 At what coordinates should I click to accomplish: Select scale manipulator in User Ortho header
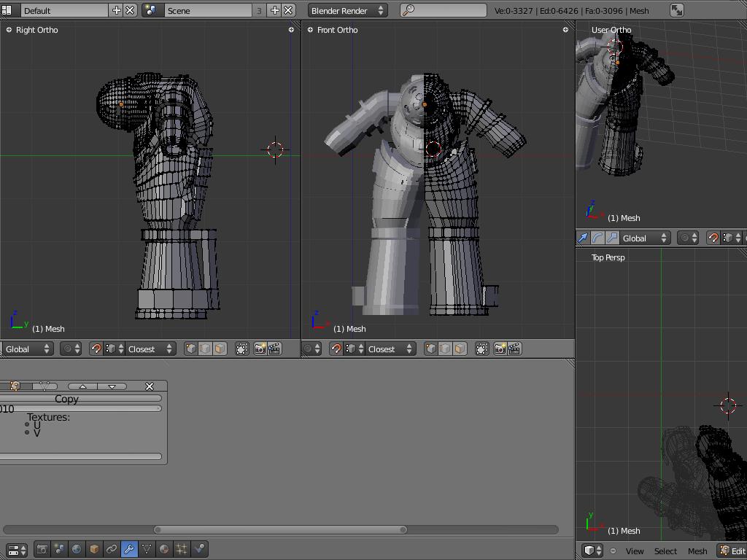click(x=612, y=238)
